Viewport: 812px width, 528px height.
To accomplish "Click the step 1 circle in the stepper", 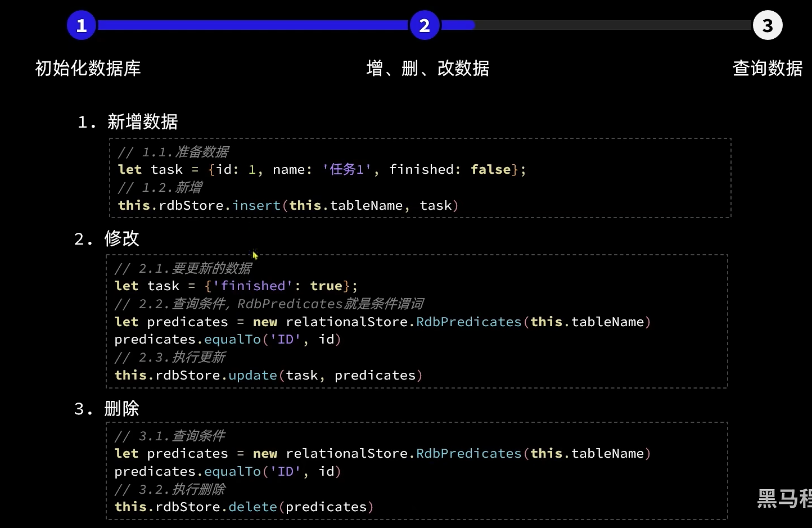I will tap(82, 25).
